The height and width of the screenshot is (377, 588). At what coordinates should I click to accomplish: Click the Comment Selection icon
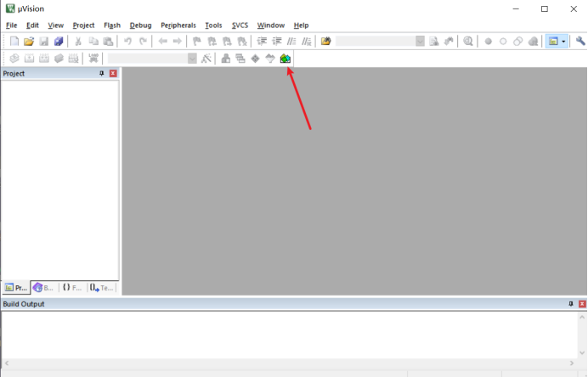pyautogui.click(x=291, y=42)
